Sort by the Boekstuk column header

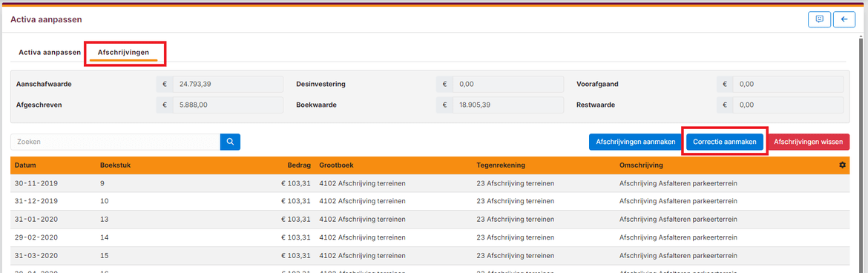115,165
